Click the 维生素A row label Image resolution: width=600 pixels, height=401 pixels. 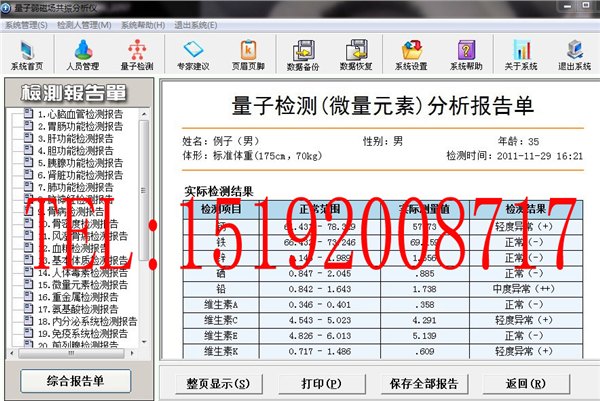point(221,305)
